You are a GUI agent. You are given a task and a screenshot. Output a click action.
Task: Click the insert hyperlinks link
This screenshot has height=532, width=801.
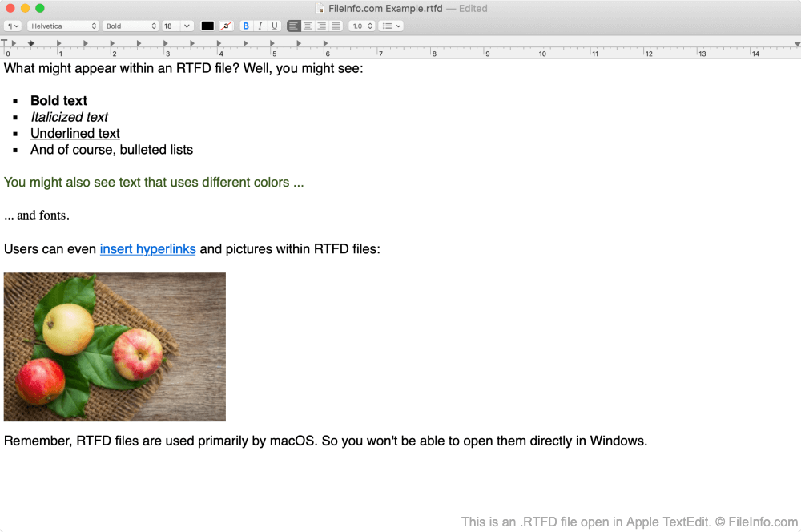[x=147, y=249]
